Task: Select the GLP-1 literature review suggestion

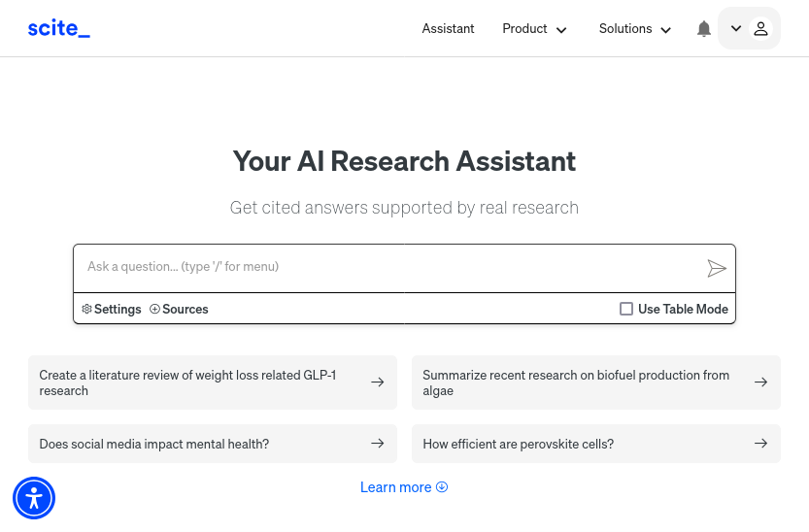Action: tap(213, 382)
